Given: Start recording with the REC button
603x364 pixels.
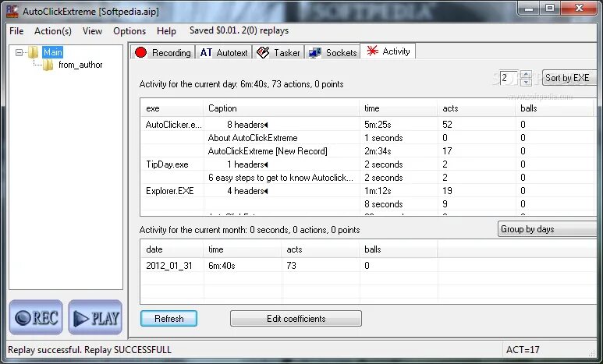Looking at the screenshot, I should point(36,317).
